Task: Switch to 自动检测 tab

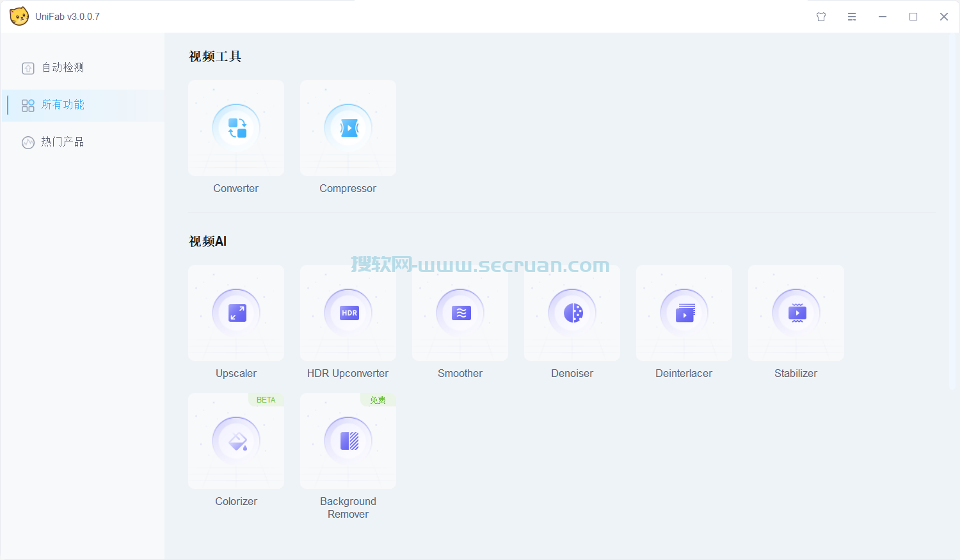Action: tap(83, 68)
